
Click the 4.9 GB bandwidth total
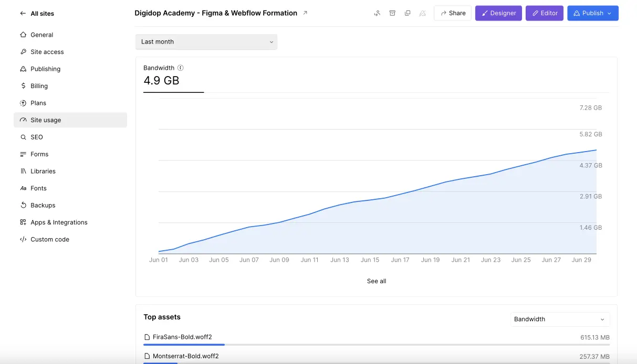pos(161,80)
